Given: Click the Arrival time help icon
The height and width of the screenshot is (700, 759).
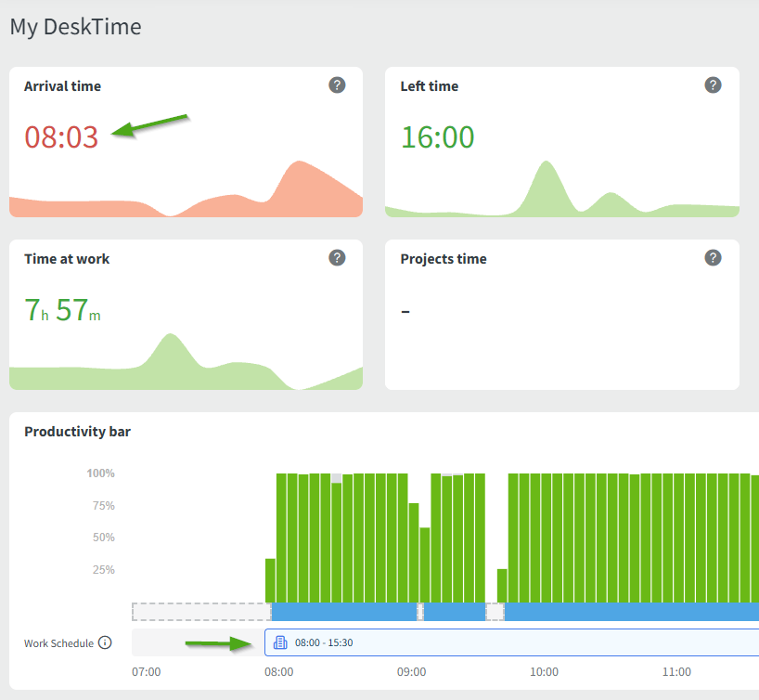Looking at the screenshot, I should click(x=337, y=85).
